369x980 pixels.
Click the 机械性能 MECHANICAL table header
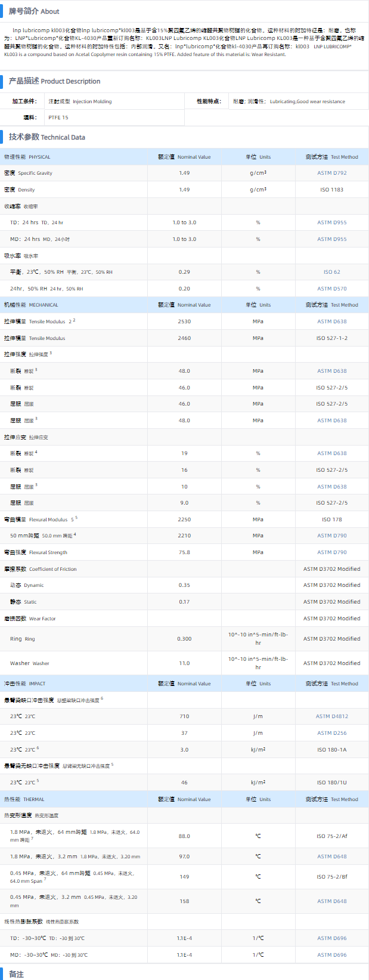(x=31, y=305)
